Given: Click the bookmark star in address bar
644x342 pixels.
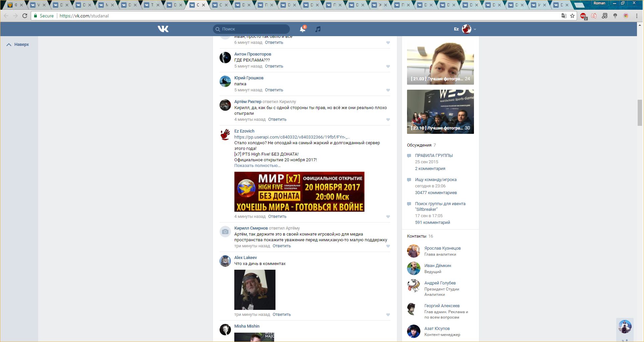Looking at the screenshot, I should (572, 16).
